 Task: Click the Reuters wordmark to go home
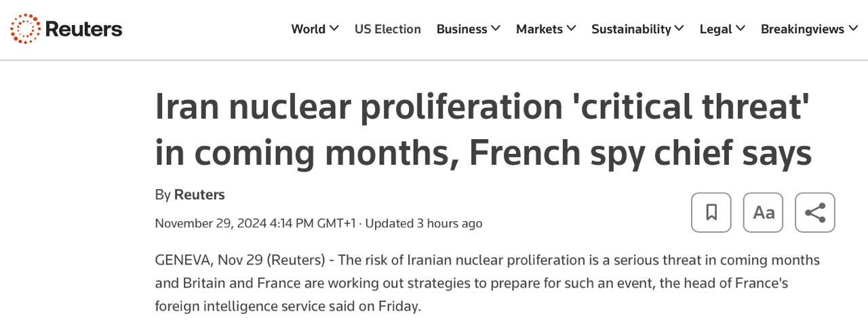point(83,29)
